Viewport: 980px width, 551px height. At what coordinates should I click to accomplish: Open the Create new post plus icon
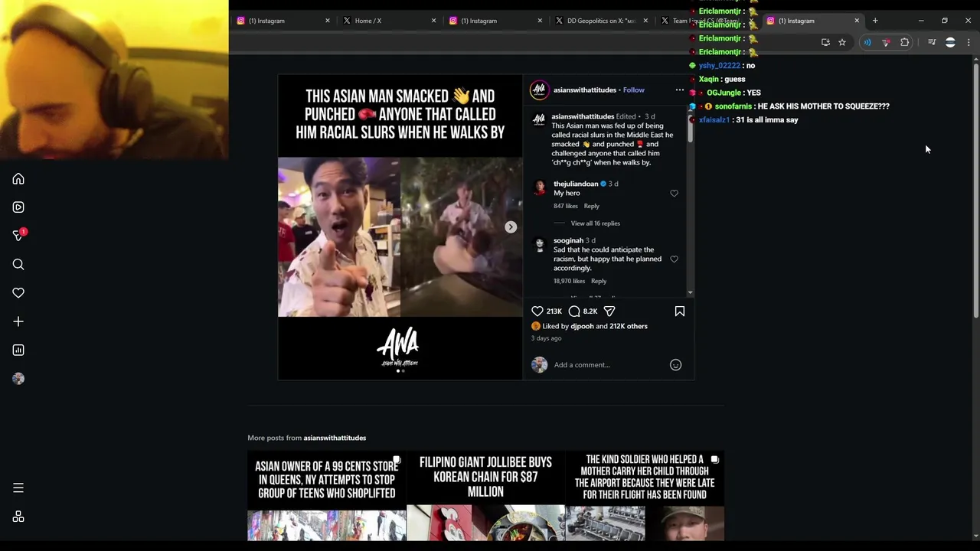pyautogui.click(x=18, y=321)
